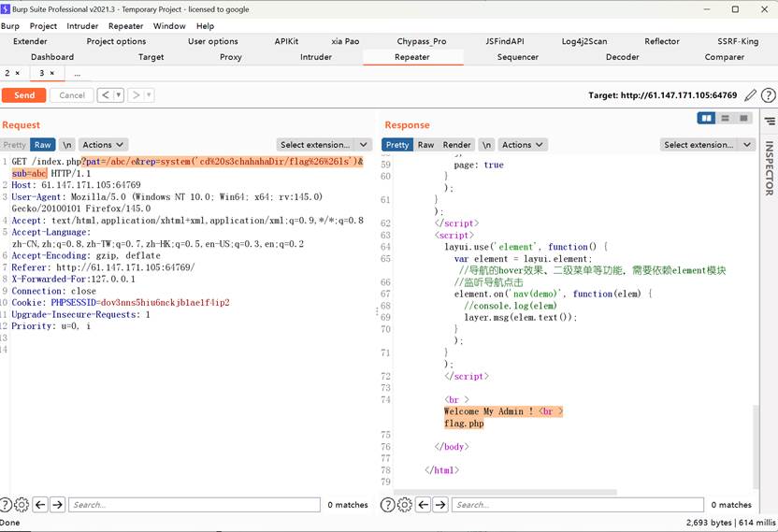
Task: Switch to the User options tab
Action: (x=213, y=41)
